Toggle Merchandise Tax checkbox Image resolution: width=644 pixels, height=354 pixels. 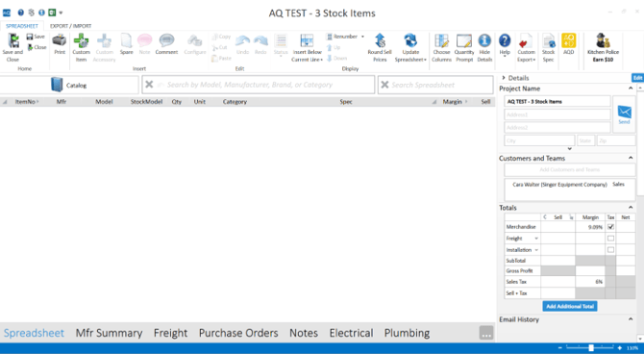[610, 227]
